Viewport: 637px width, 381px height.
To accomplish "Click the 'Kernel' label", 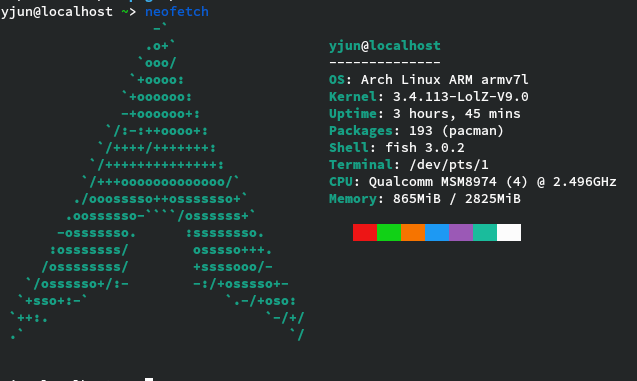I will click(353, 97).
